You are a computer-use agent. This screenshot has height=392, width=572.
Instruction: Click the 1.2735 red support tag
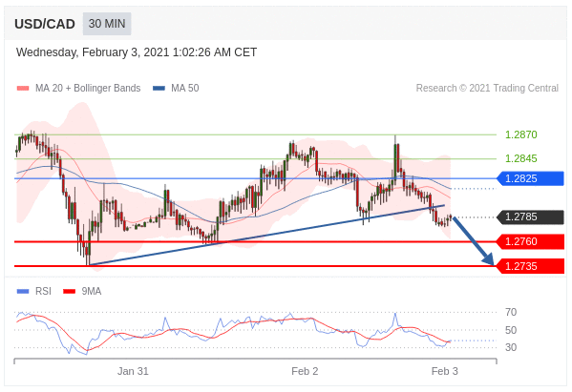(530, 266)
